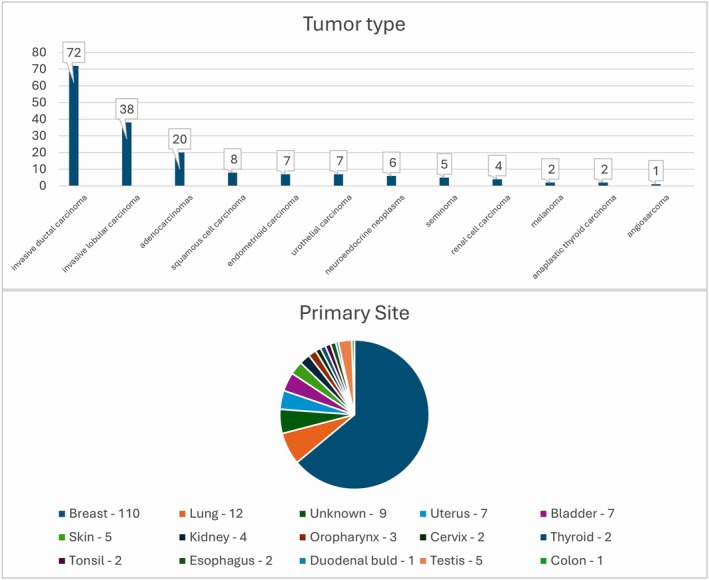The image size is (709, 580).
Task: Select the invasive ductal carcinoma bar
Action: click(x=74, y=126)
